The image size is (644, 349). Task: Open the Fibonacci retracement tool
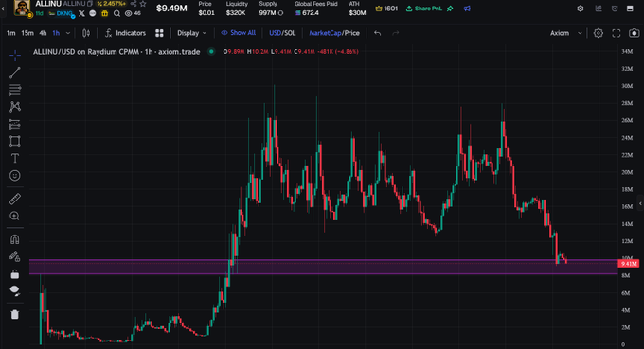click(15, 90)
